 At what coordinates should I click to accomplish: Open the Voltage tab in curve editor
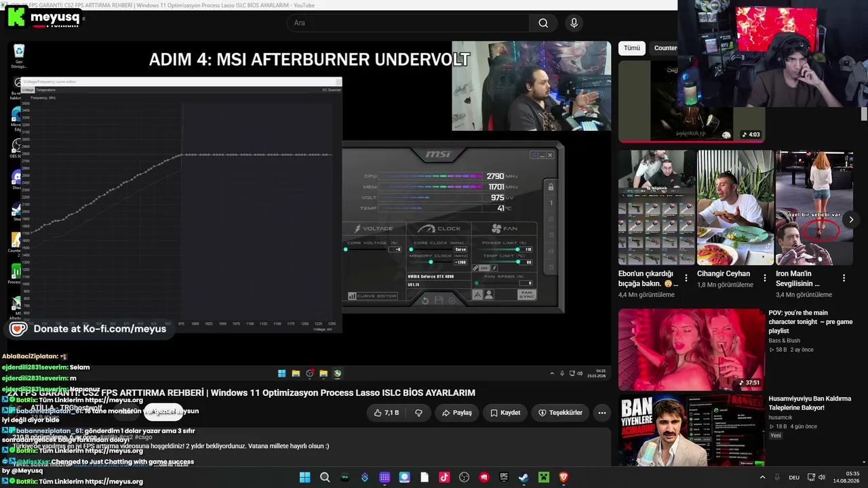pyautogui.click(x=28, y=89)
